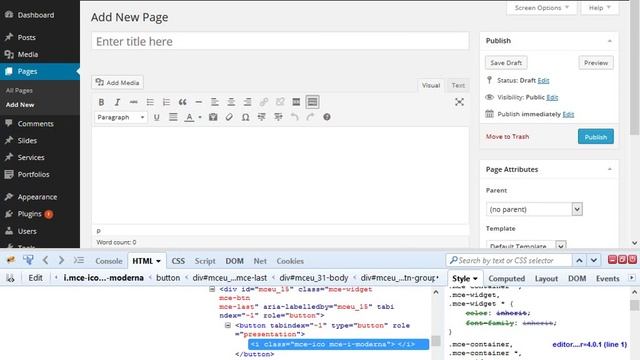Open the Special character Omega tool
640x360 pixels.
click(245, 118)
